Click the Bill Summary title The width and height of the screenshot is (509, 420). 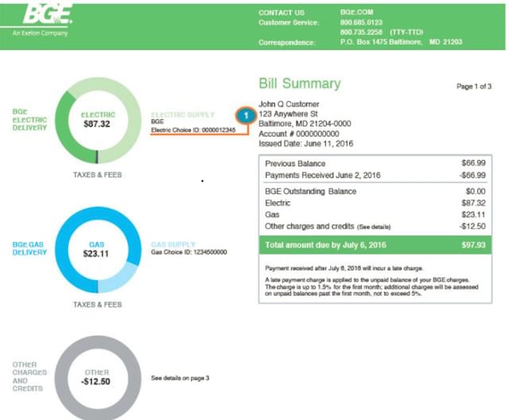[x=300, y=83]
